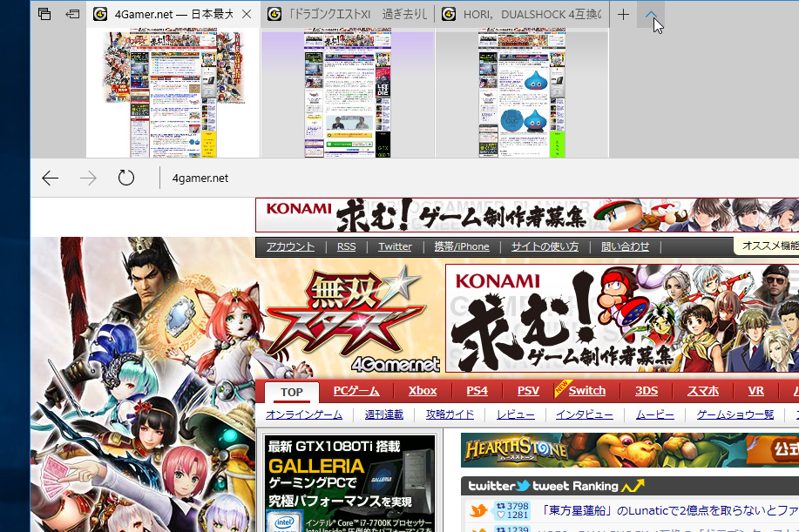Image resolution: width=799 pixels, height=532 pixels.
Task: Open a new tab with plus icon
Action: [623, 14]
